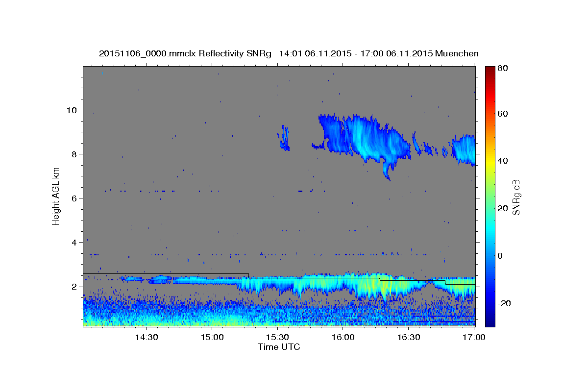Click the dark blue bottom of colorbar
Image resolution: width=588 pixels, height=392 pixels.
490,323
